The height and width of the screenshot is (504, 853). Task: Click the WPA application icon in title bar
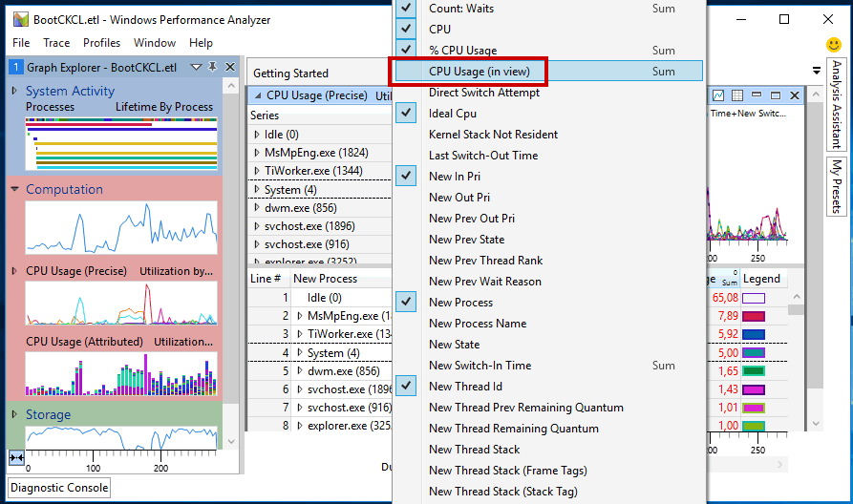click(x=21, y=20)
